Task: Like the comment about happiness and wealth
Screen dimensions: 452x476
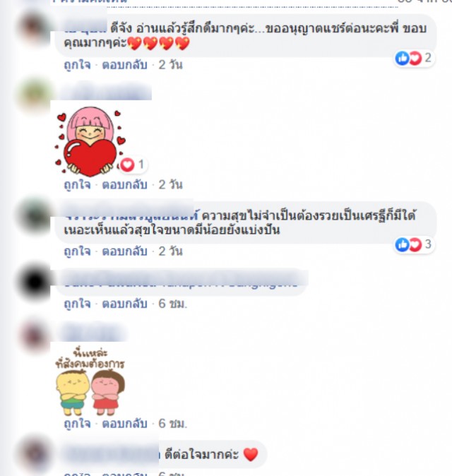Action: coord(77,251)
